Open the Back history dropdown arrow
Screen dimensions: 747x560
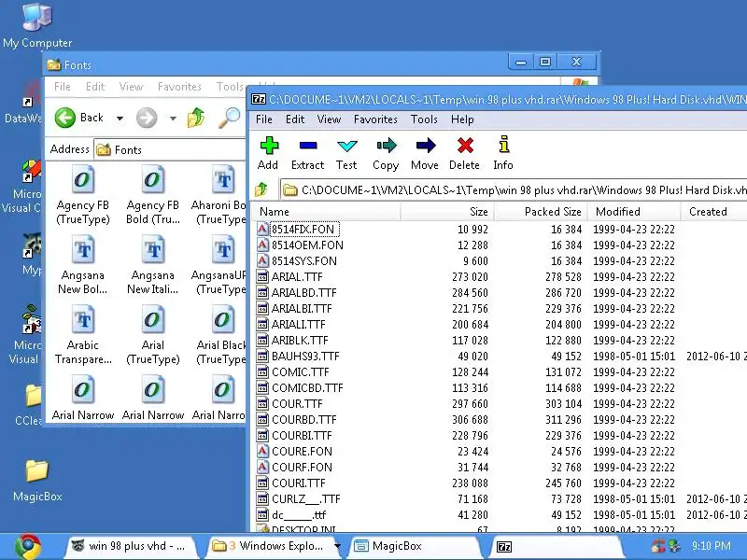point(120,119)
